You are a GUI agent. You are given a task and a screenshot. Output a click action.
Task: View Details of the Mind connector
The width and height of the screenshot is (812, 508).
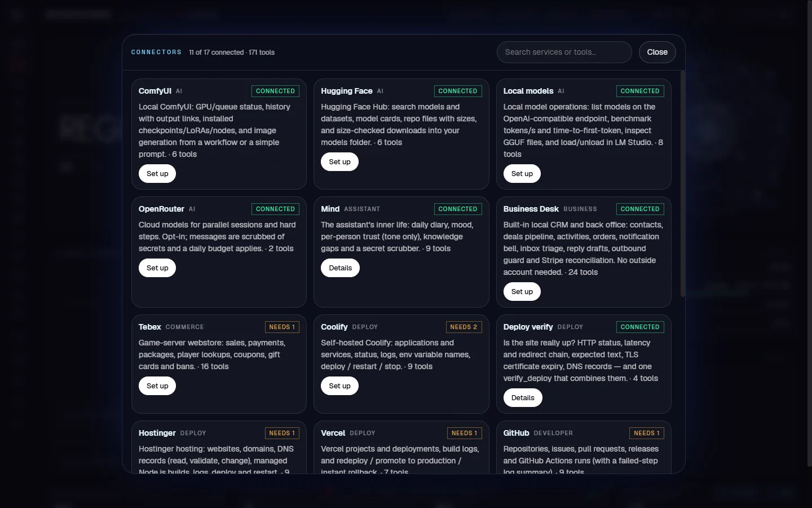pyautogui.click(x=340, y=268)
